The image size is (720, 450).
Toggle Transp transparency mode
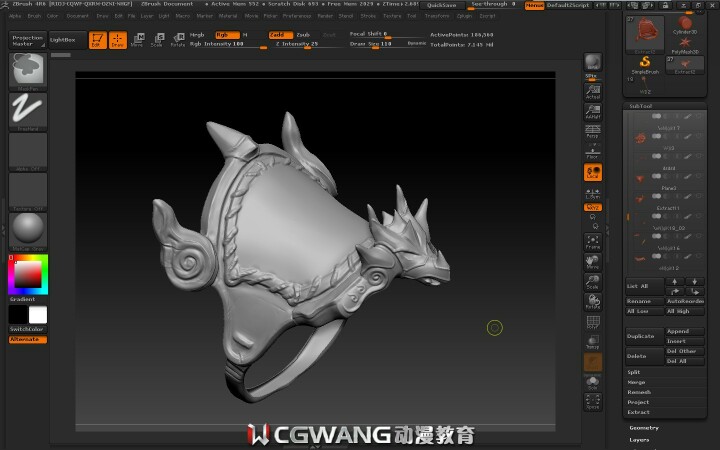tap(593, 342)
